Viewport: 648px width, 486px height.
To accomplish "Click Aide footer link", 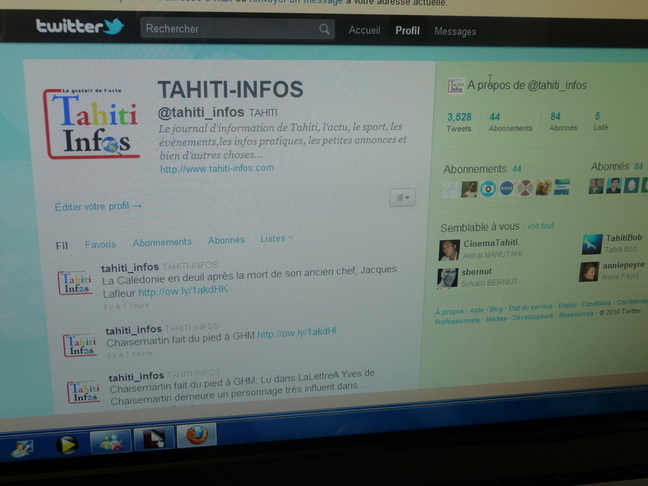I will [476, 310].
